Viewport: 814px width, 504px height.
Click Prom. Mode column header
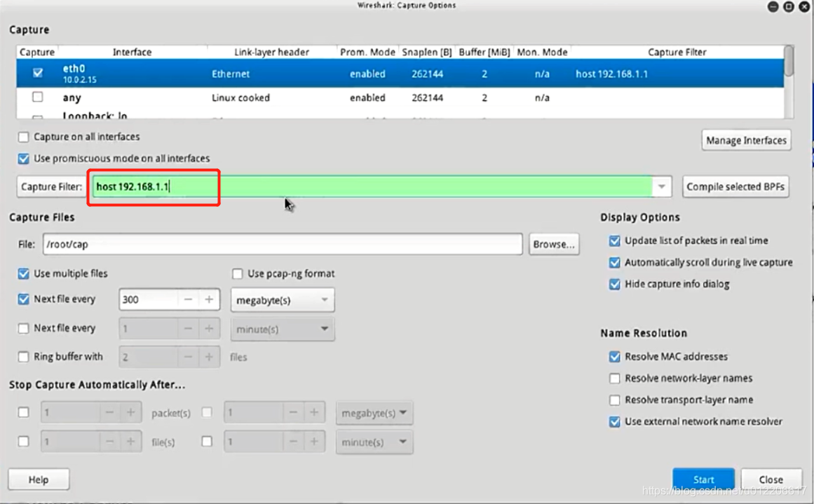pos(367,52)
